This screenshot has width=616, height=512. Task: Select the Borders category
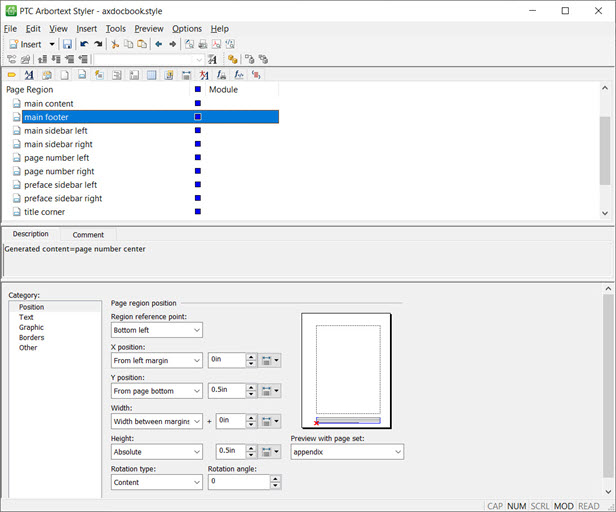(x=31, y=338)
